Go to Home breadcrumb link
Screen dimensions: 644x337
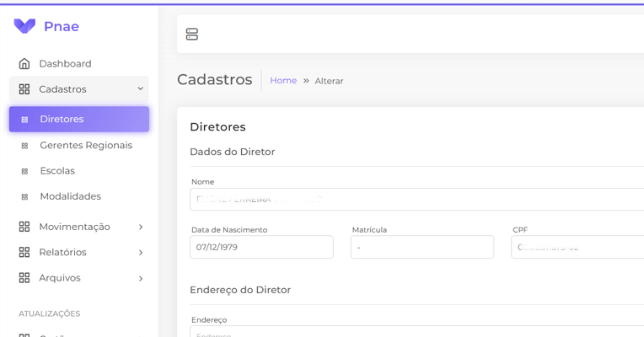coord(283,81)
